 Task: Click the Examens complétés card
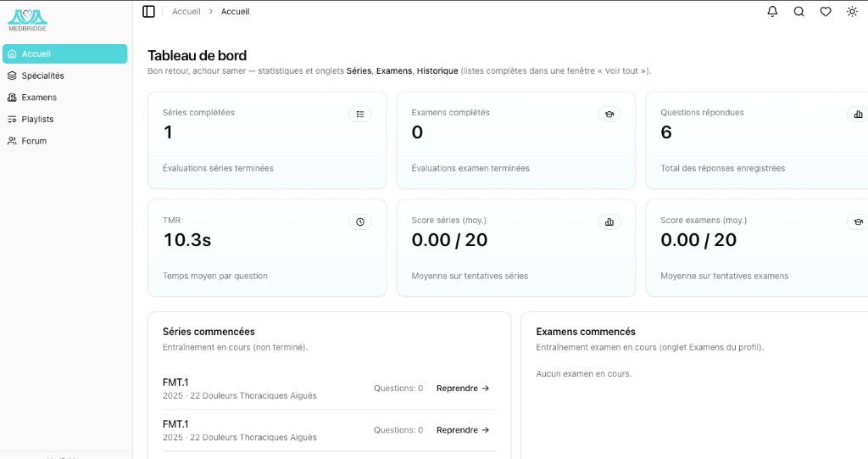(x=516, y=140)
